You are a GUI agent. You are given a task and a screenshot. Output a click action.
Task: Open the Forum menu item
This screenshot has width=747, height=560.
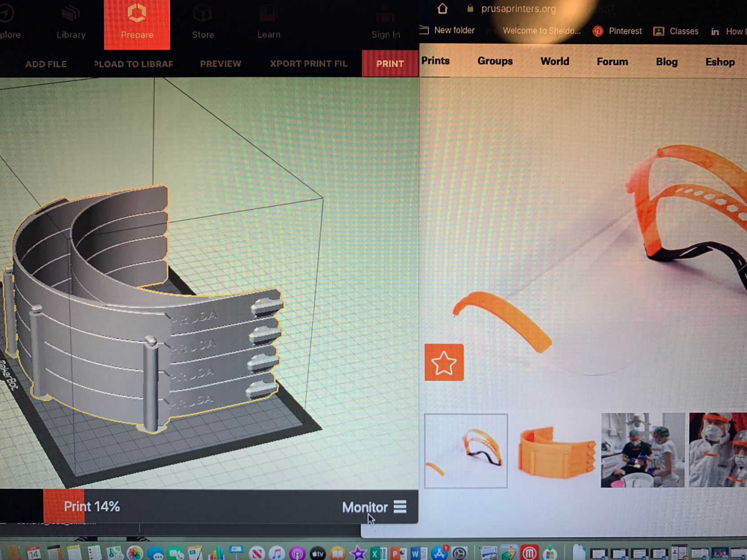pos(612,62)
